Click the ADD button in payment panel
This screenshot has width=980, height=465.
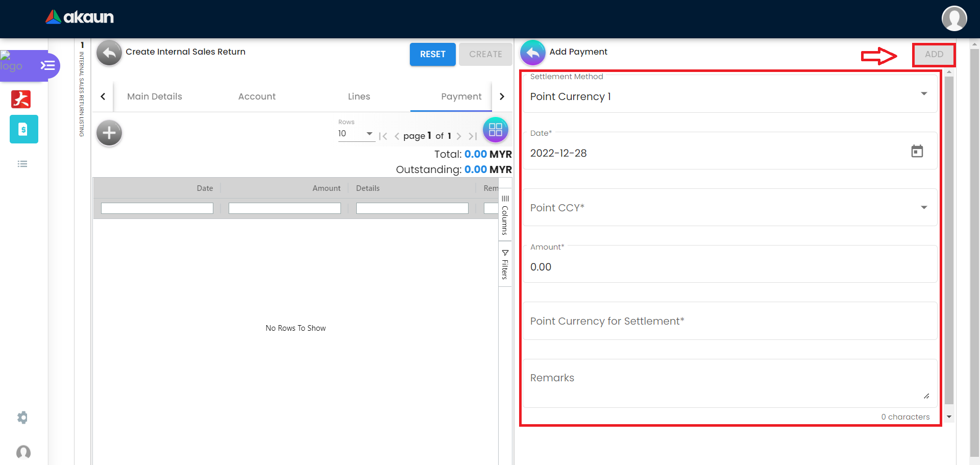(x=934, y=55)
